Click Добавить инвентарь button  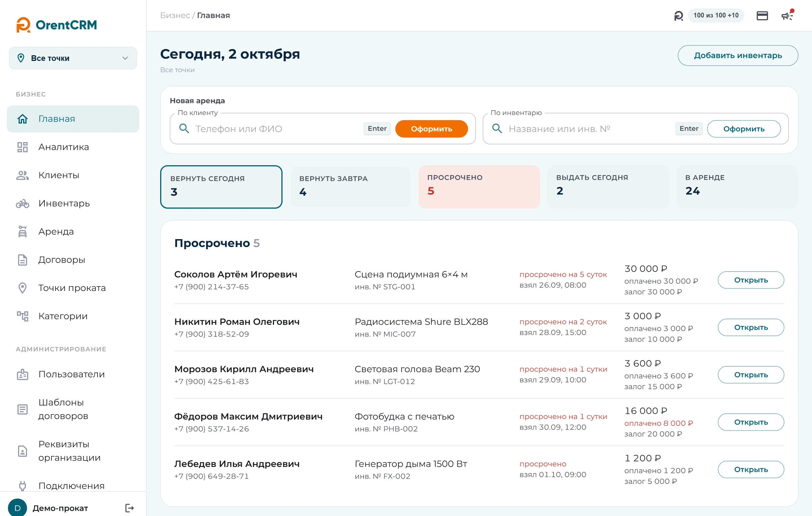pyautogui.click(x=738, y=55)
